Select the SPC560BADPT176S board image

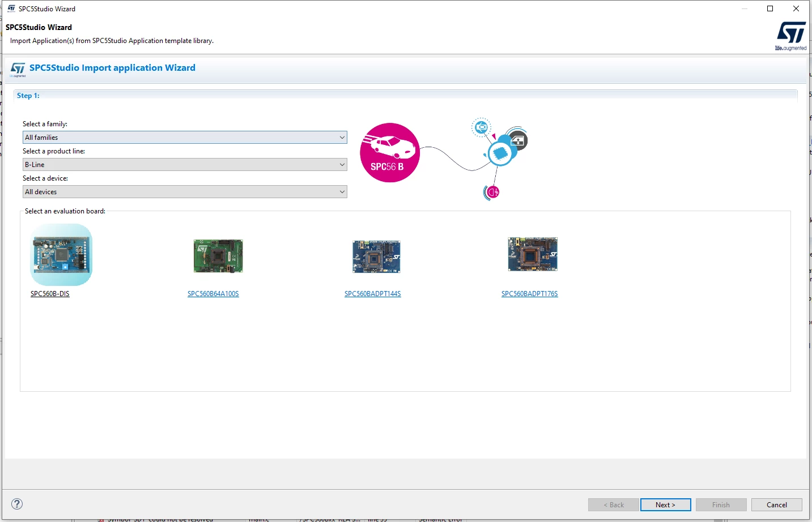click(533, 254)
